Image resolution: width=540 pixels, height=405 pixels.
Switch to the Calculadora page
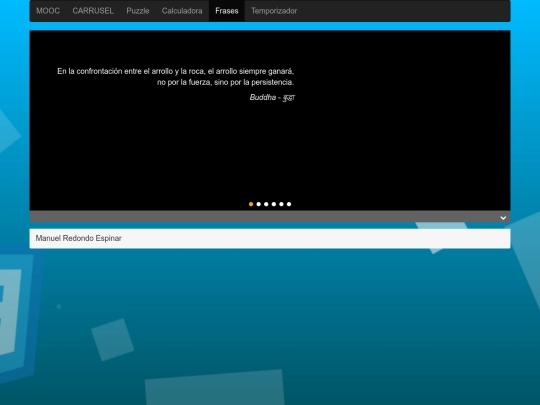(182, 11)
